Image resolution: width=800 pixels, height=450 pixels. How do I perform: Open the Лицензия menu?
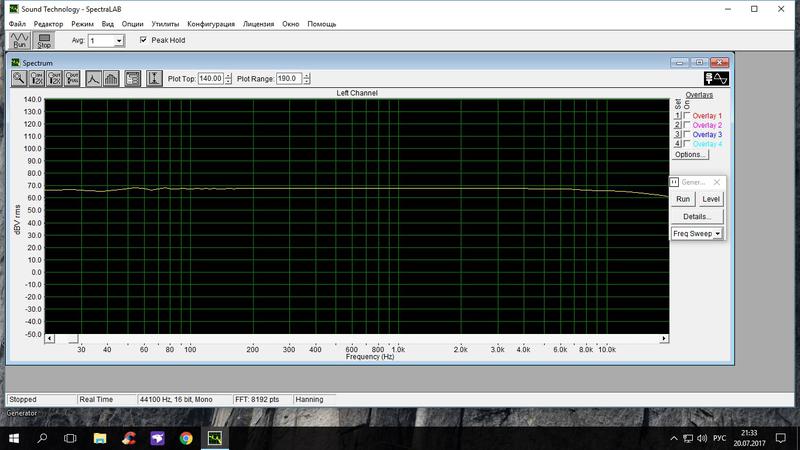coord(258,24)
